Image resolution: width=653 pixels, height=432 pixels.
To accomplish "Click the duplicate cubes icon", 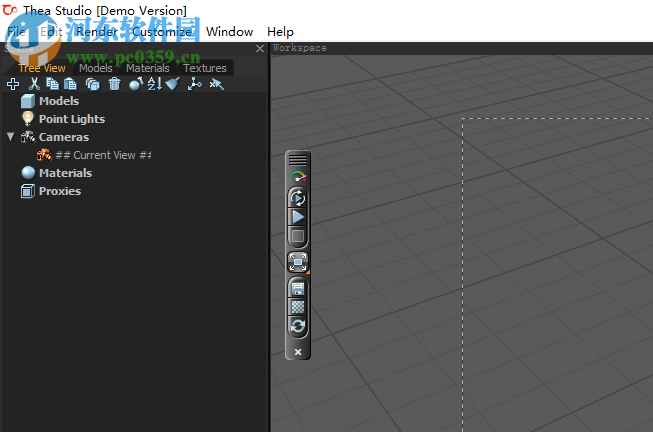I will pyautogui.click(x=93, y=84).
